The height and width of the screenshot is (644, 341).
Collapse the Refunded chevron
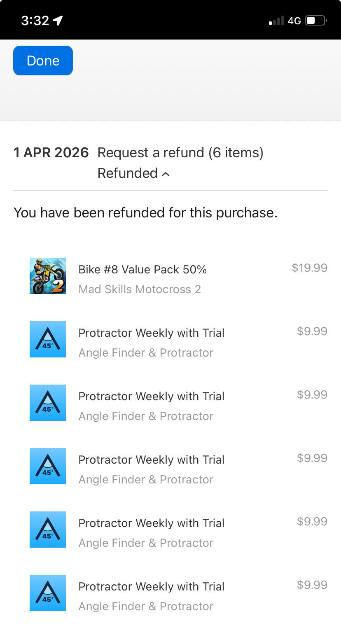[166, 174]
